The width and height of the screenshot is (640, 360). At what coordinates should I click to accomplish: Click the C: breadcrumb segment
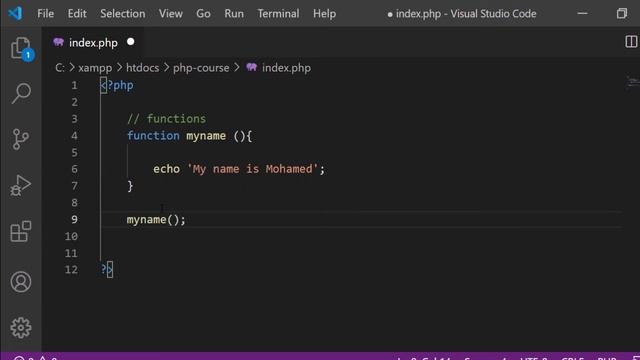coord(60,68)
